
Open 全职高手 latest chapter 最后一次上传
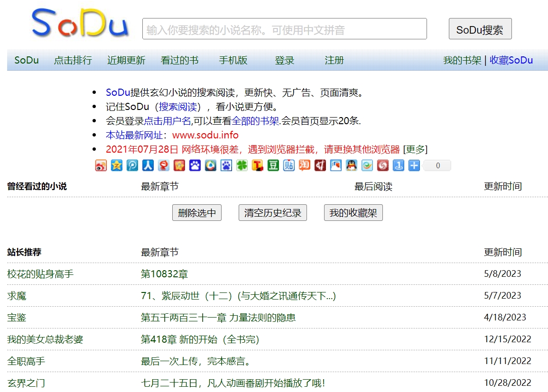pos(195,361)
